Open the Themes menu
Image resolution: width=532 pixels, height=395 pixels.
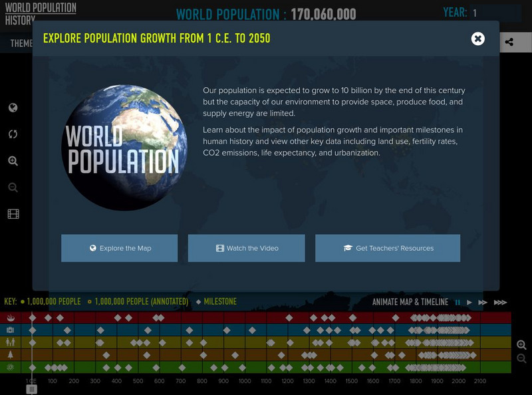point(21,43)
